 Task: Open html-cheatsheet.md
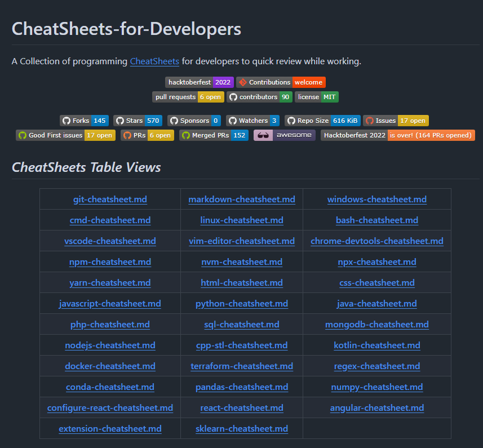click(242, 283)
